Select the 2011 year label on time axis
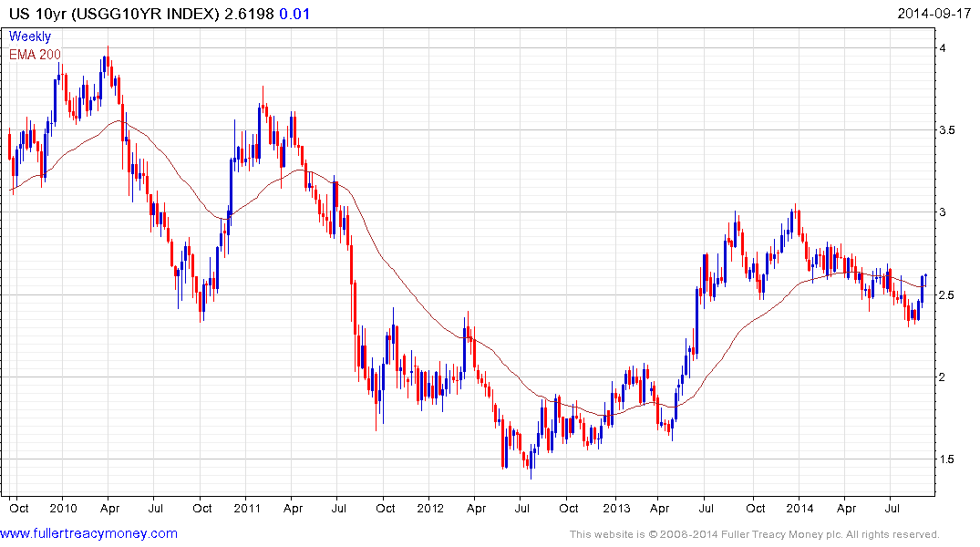The width and height of the screenshot is (980, 547). pyautogui.click(x=246, y=507)
